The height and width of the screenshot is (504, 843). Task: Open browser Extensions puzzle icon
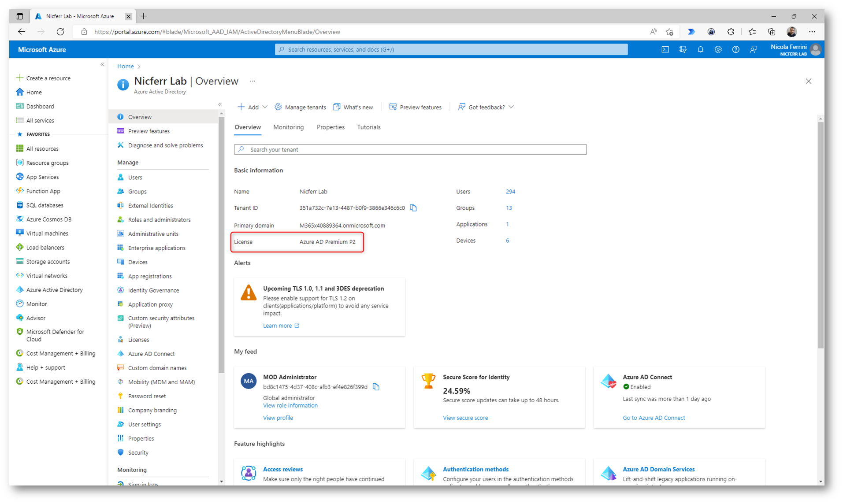pos(731,32)
